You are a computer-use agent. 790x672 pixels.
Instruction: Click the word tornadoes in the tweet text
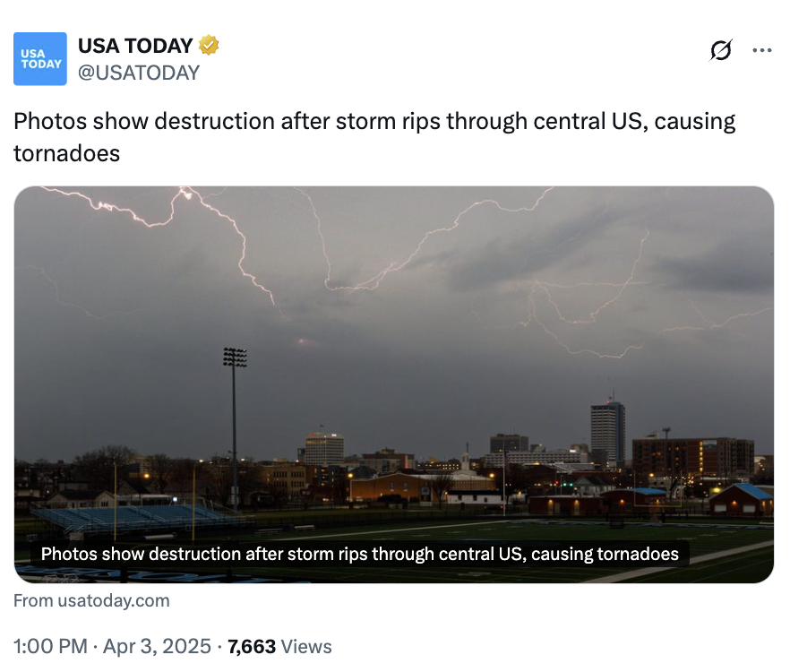[66, 154]
